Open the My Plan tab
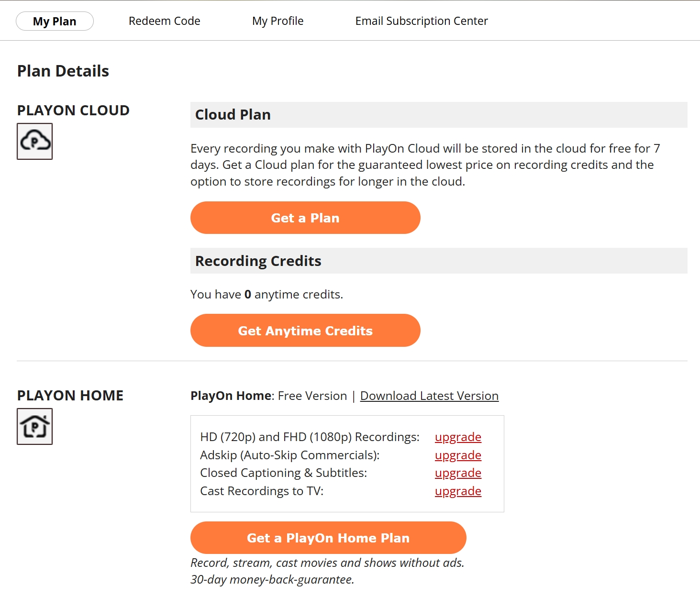700x597 pixels. point(55,21)
